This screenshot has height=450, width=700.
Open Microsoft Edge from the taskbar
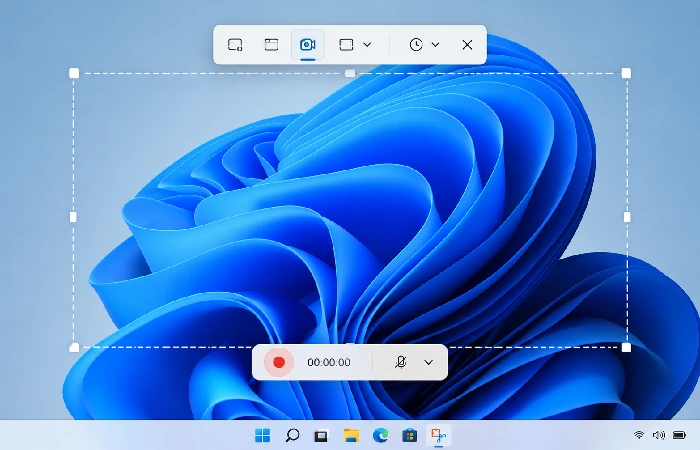[380, 435]
